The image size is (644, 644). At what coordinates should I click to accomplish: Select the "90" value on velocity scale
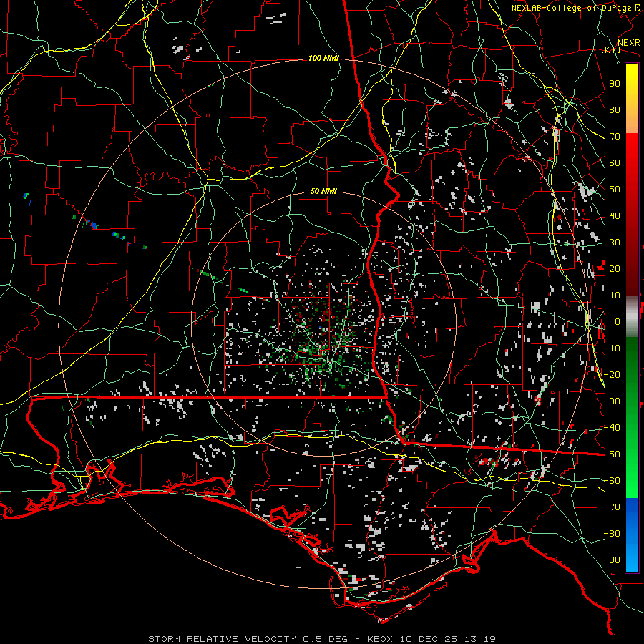tap(615, 84)
